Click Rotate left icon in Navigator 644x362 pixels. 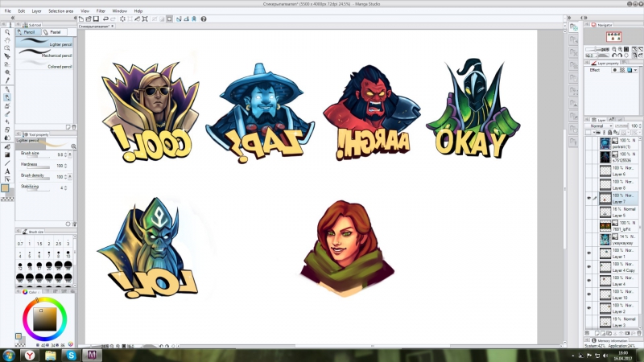click(x=614, y=56)
